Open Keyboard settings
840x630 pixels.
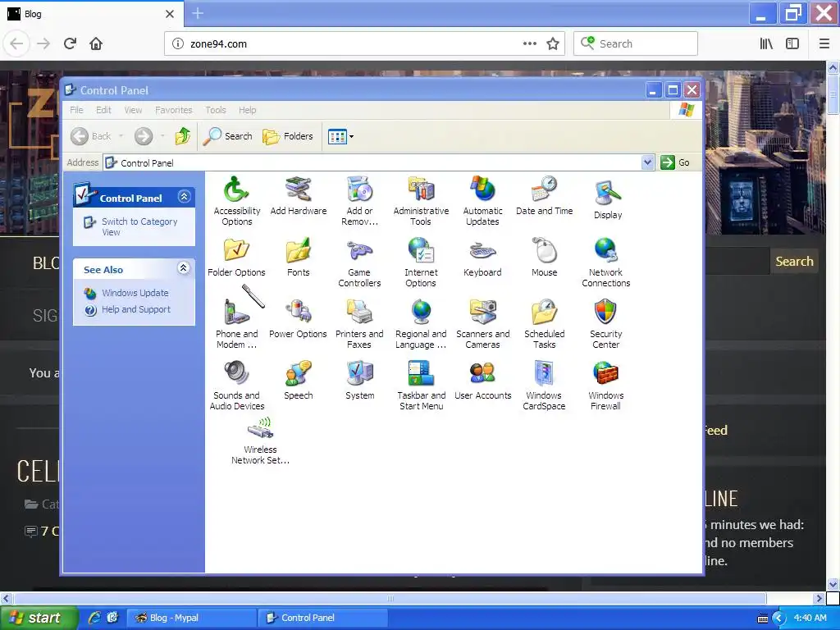pos(482,258)
